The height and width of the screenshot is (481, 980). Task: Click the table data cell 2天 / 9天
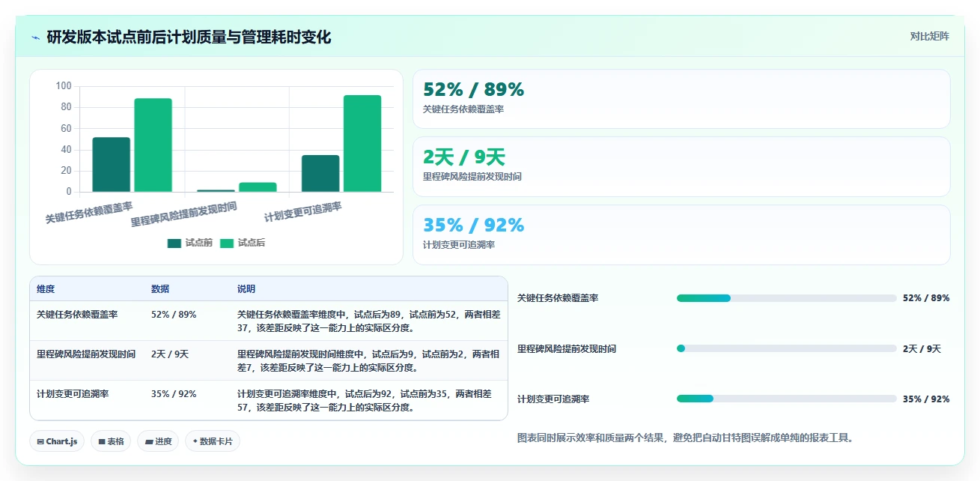coord(170,354)
